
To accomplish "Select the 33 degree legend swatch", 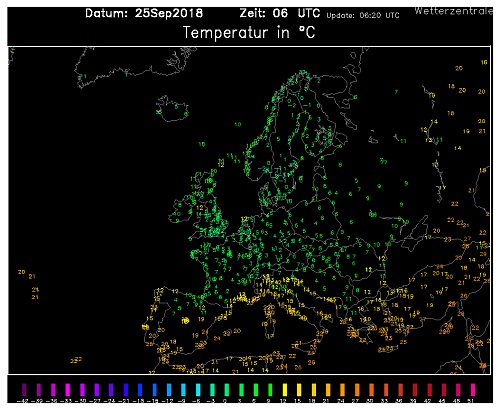I will coord(386,390).
